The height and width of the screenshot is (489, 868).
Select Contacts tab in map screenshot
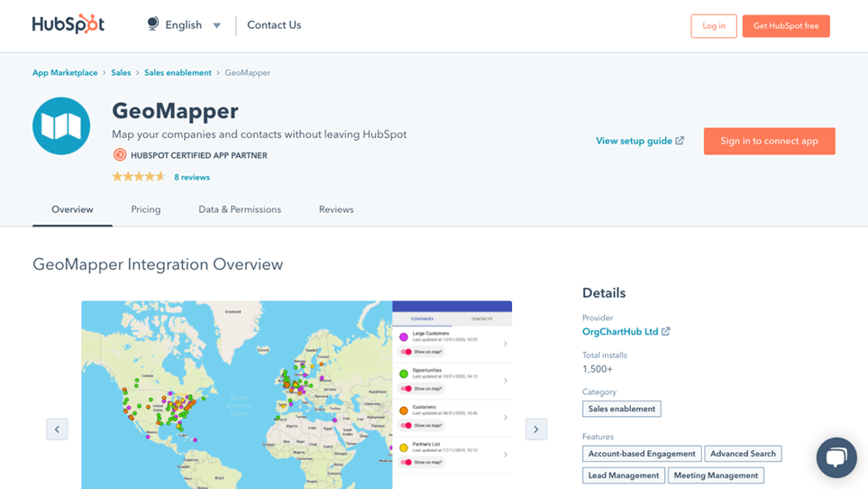click(481, 319)
